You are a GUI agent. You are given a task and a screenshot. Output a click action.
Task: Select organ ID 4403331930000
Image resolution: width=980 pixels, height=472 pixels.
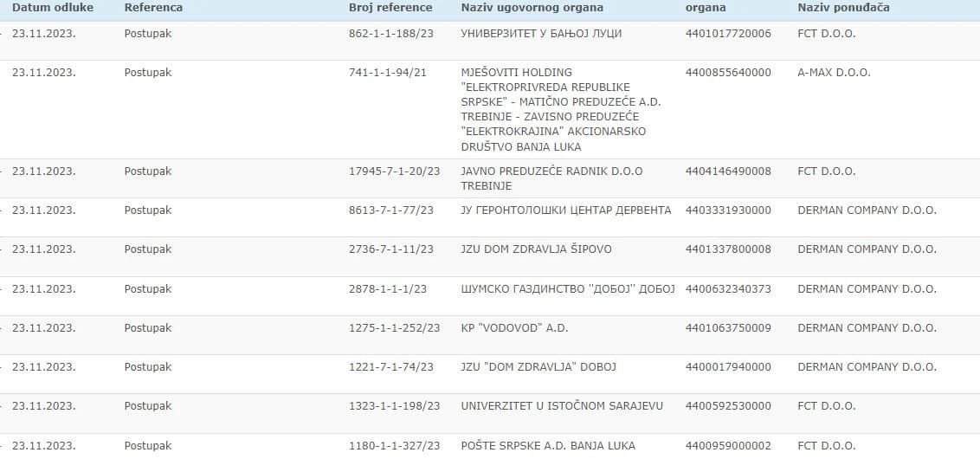pos(728,210)
